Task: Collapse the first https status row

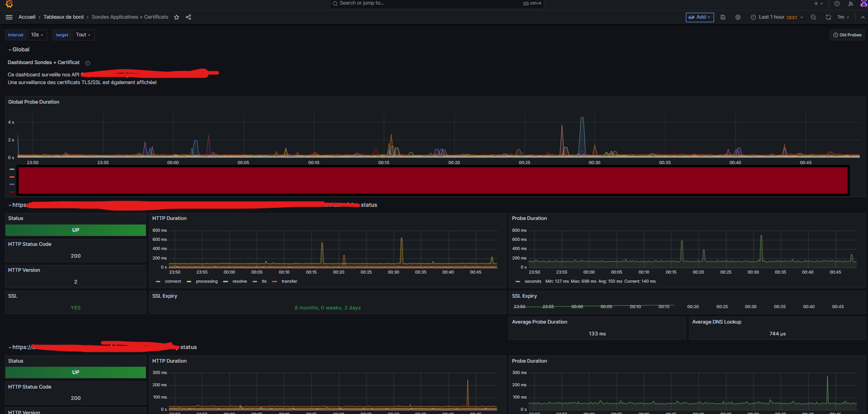Action: (x=10, y=205)
